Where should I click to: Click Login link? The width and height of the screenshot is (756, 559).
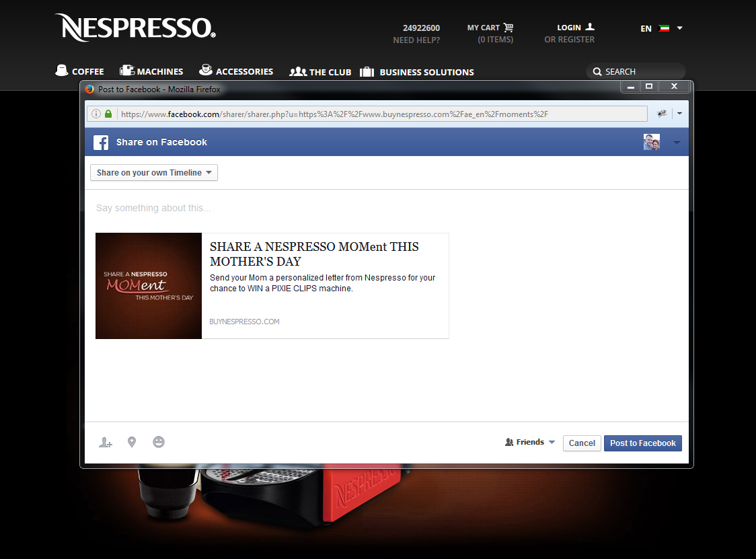tap(569, 28)
